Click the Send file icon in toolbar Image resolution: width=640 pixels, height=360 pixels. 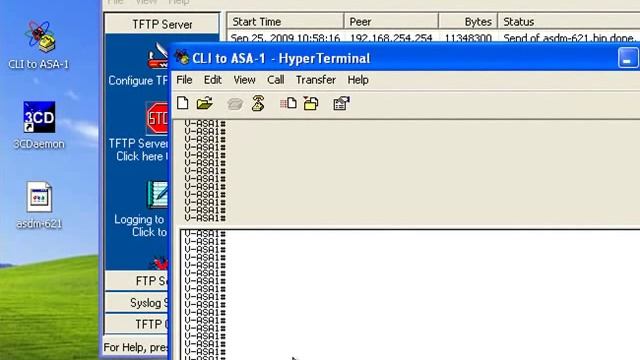click(x=288, y=103)
